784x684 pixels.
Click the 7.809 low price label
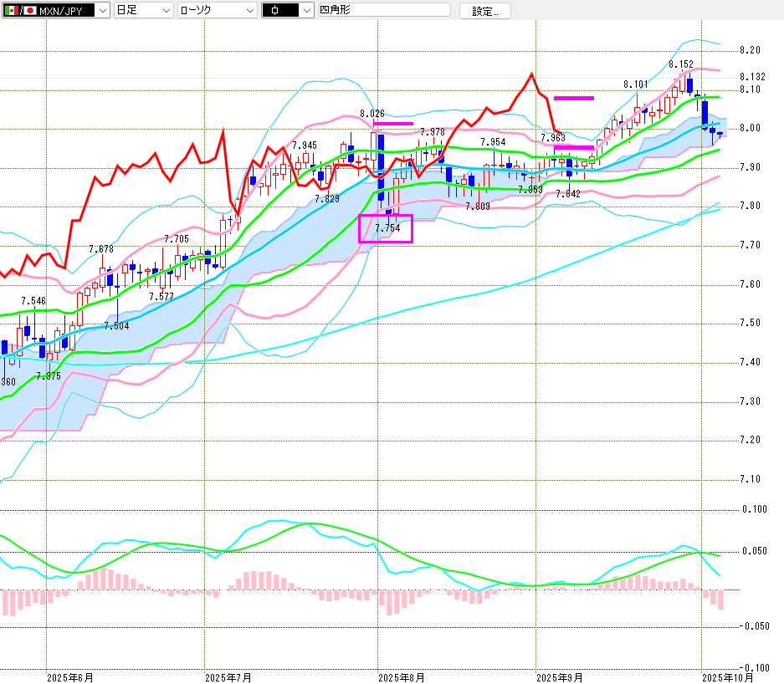(x=477, y=207)
